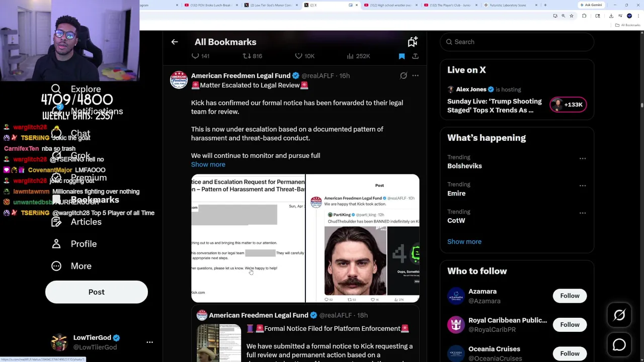Image resolution: width=644 pixels, height=362 pixels.
Task: Join Alex Jones live Sunday broadcast
Action: [495, 106]
